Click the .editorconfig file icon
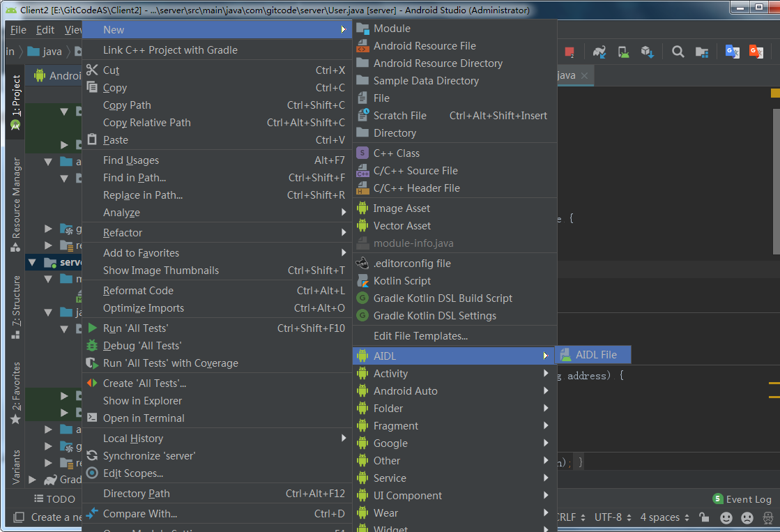 point(362,263)
